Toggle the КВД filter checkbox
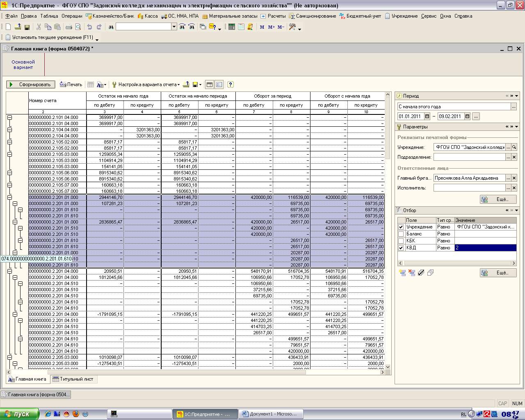Image resolution: width=525 pixels, height=420 pixels. coord(401,248)
